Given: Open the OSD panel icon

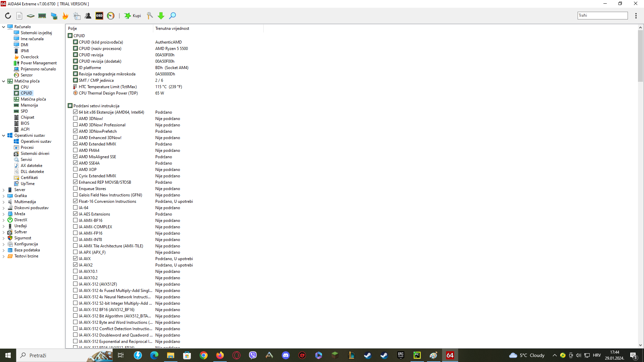Looking at the screenshot, I should 99,16.
